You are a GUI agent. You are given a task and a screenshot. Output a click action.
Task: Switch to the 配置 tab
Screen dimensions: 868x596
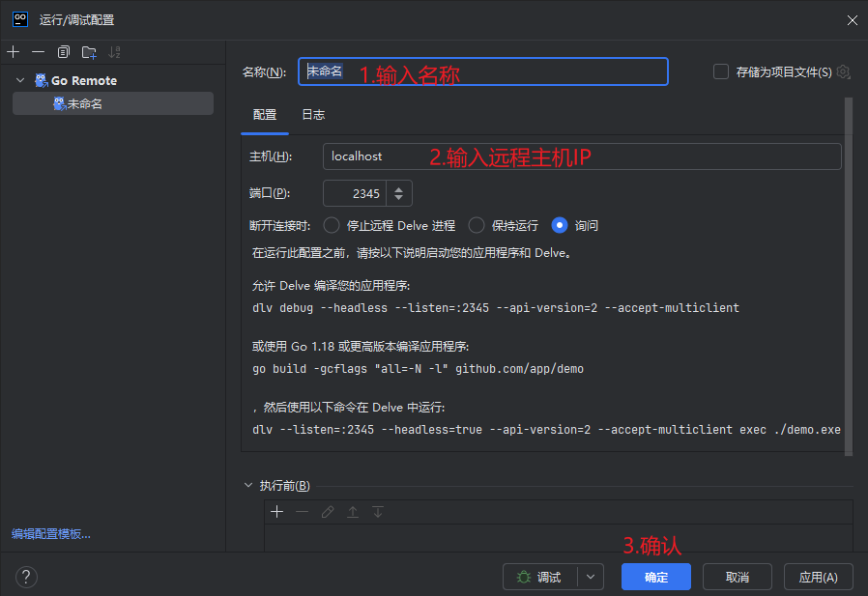pos(265,115)
